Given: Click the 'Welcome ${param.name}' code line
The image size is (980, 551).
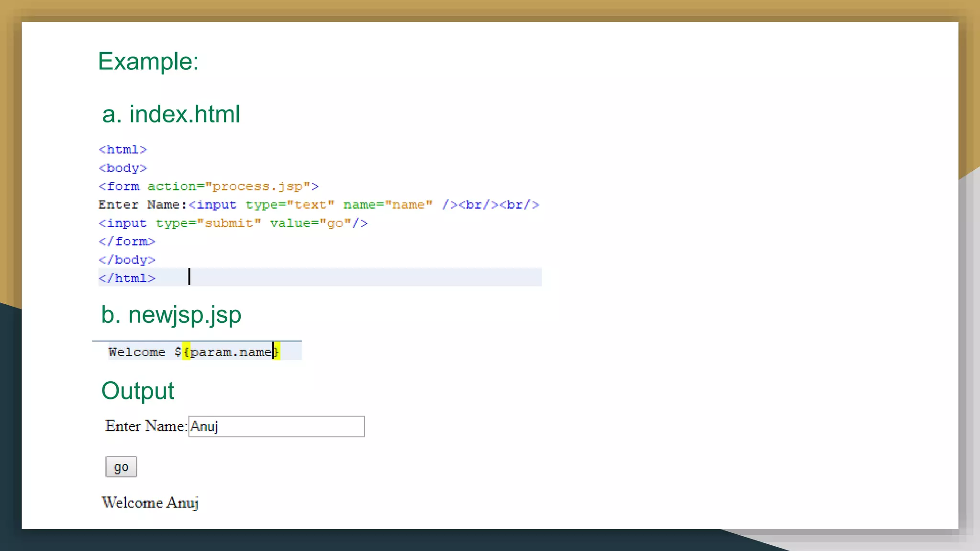Looking at the screenshot, I should pos(194,352).
